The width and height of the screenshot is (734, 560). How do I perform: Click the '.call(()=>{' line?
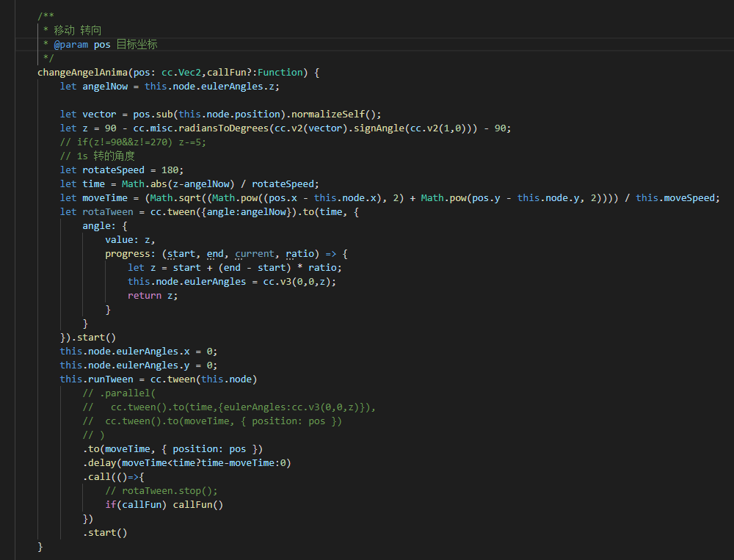(114, 477)
